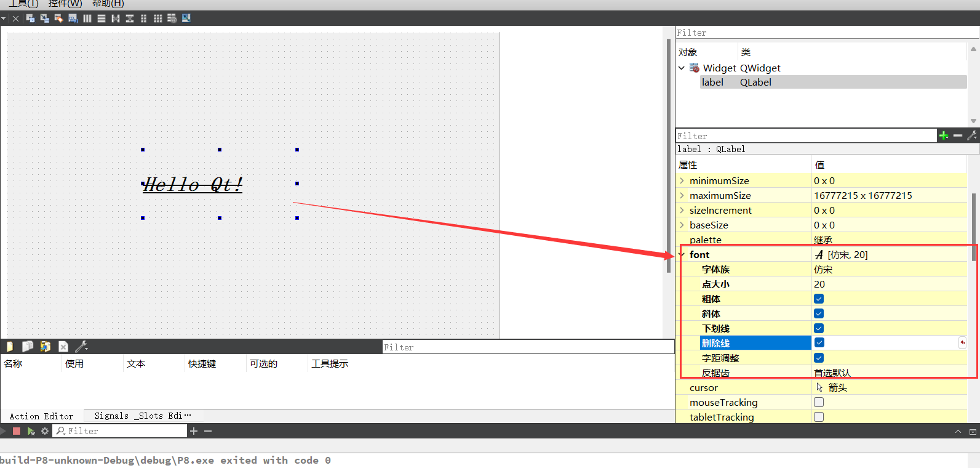This screenshot has height=468, width=980.
Task: Select the Edit Signals/Slots mode icon
Action: coord(44,18)
